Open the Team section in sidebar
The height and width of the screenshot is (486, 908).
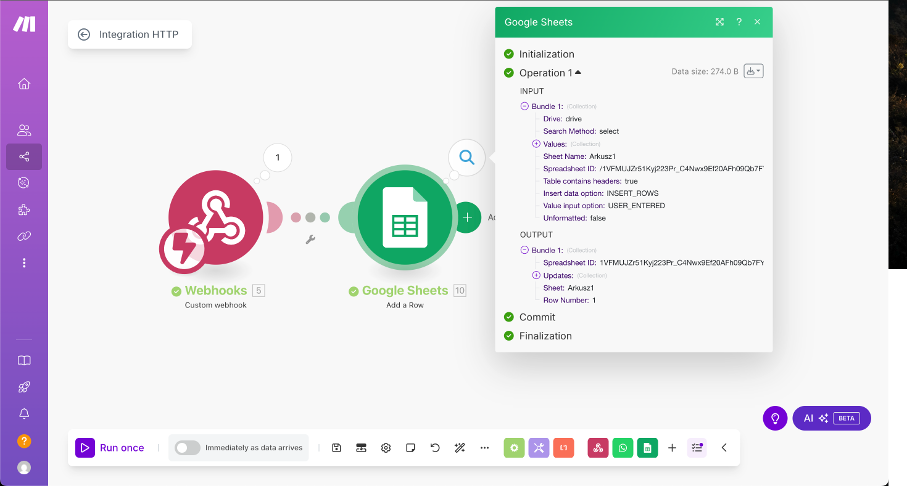click(24, 130)
